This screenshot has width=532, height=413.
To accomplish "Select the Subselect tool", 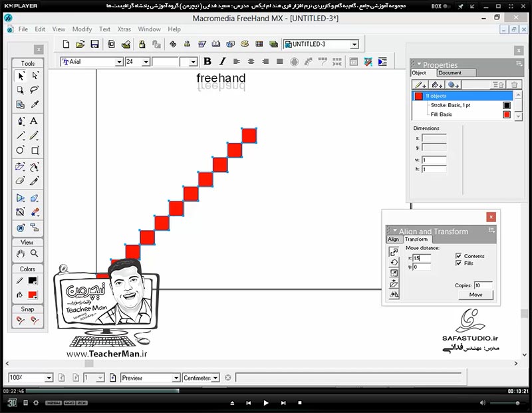I will (x=35, y=76).
